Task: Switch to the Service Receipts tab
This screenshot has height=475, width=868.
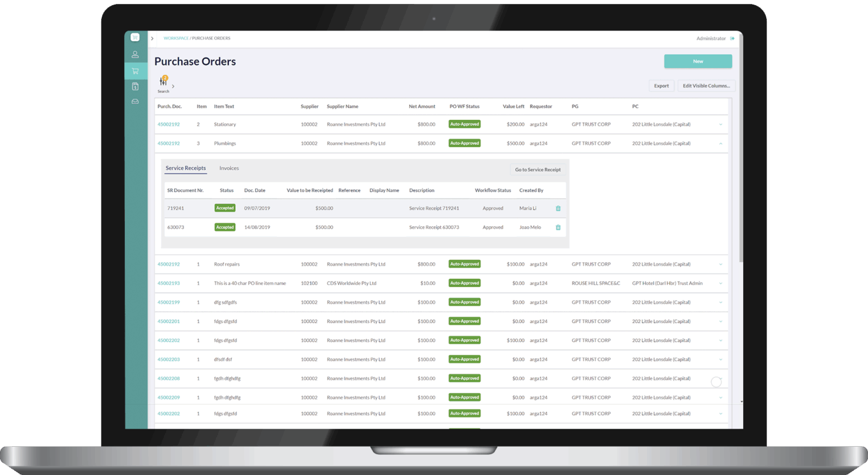Action: tap(185, 168)
